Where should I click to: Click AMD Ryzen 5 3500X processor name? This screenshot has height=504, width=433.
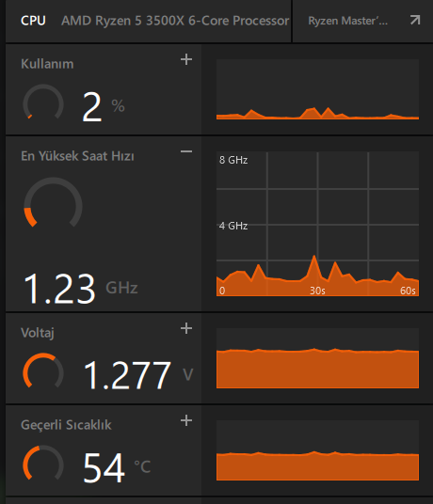click(x=175, y=21)
